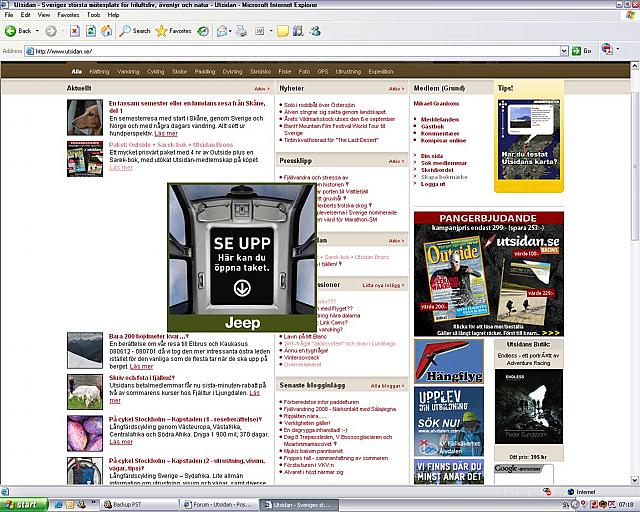Image resolution: width=640 pixels, height=512 pixels.
Task: Click Läs mer under the Skåne semester article
Action: click(x=166, y=134)
